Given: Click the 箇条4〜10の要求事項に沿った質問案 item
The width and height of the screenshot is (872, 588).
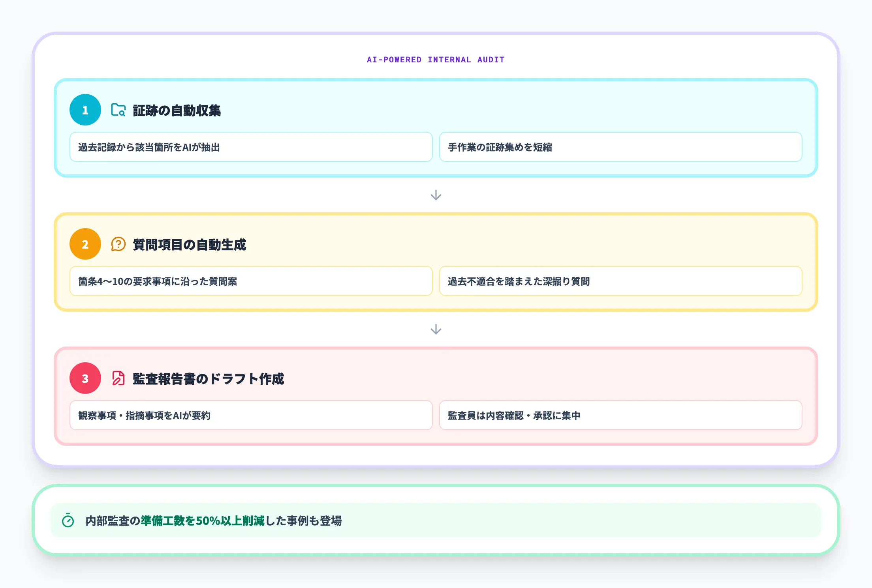Looking at the screenshot, I should [251, 281].
